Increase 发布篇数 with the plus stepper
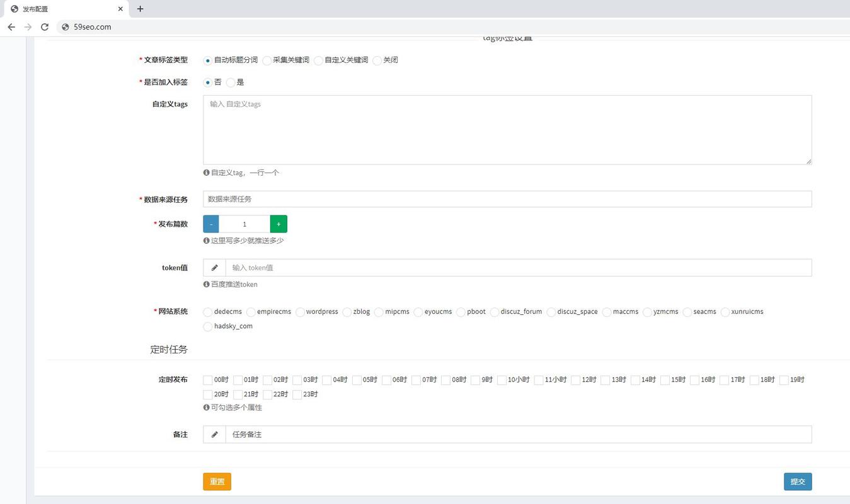Image resolution: width=850 pixels, height=504 pixels. click(x=279, y=224)
